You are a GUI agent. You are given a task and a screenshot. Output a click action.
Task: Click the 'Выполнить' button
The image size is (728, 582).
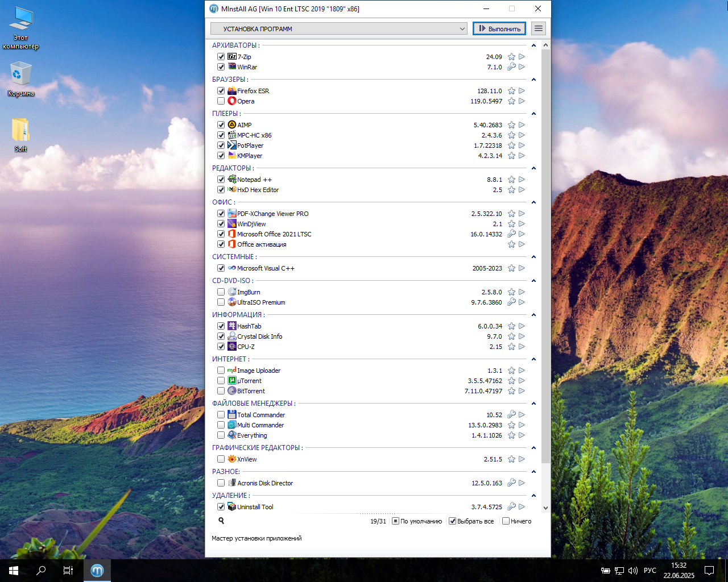499,28
